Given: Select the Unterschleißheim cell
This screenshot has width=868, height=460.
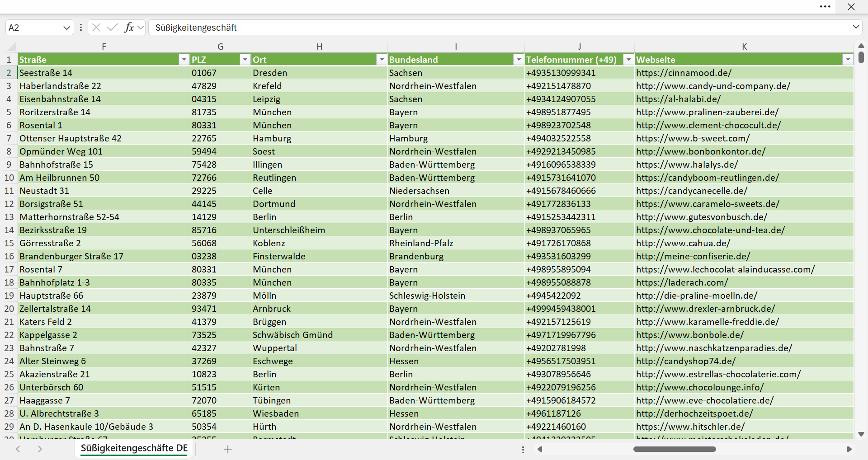Looking at the screenshot, I should (320, 230).
